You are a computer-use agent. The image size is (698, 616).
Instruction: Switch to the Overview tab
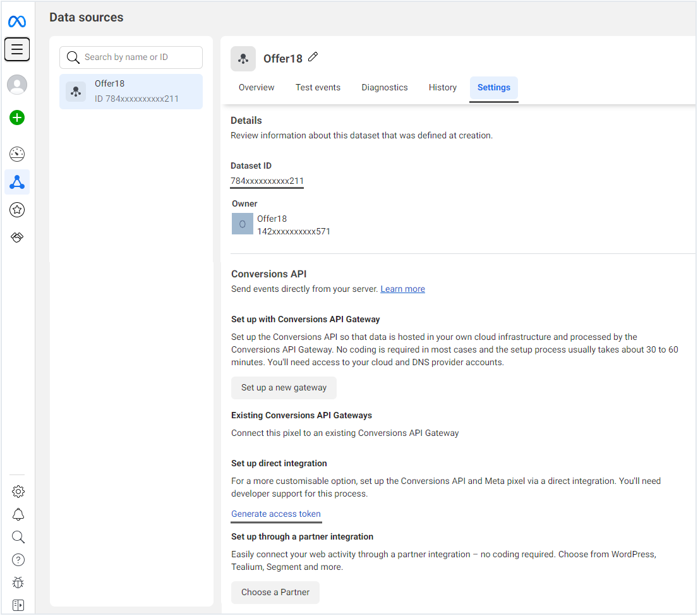(x=256, y=88)
